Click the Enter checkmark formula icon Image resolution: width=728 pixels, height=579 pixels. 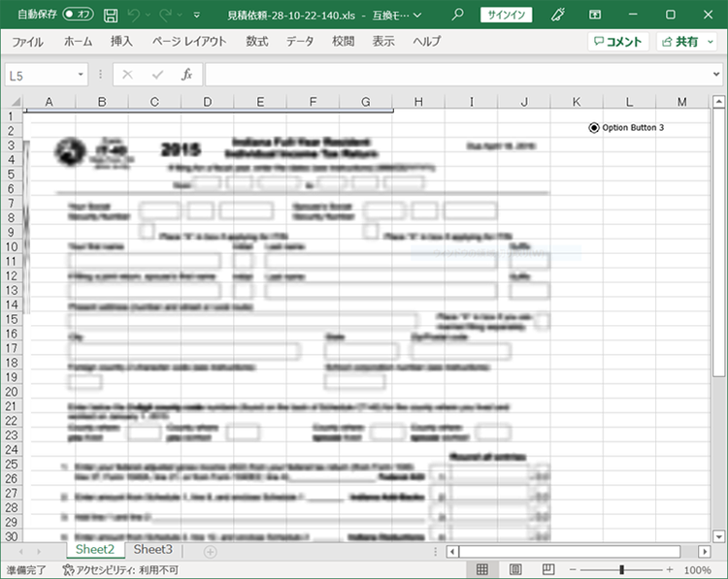pos(157,75)
